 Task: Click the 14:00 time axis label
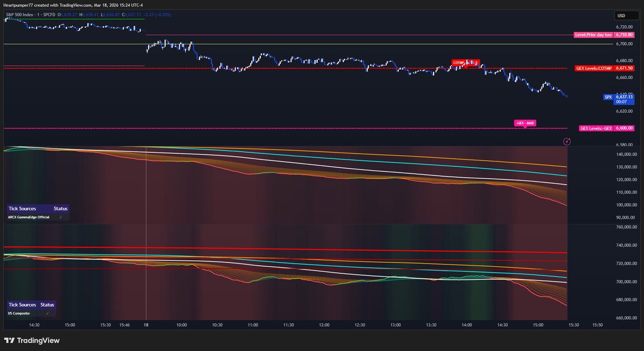coord(467,325)
